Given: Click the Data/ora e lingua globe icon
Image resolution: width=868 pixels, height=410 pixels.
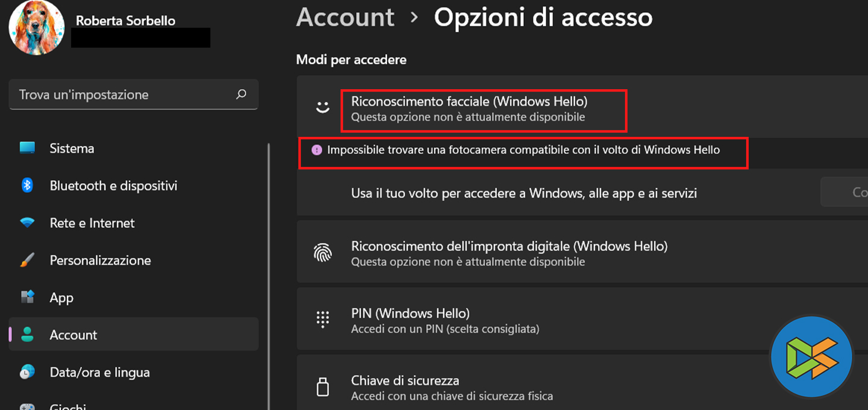Looking at the screenshot, I should [27, 373].
